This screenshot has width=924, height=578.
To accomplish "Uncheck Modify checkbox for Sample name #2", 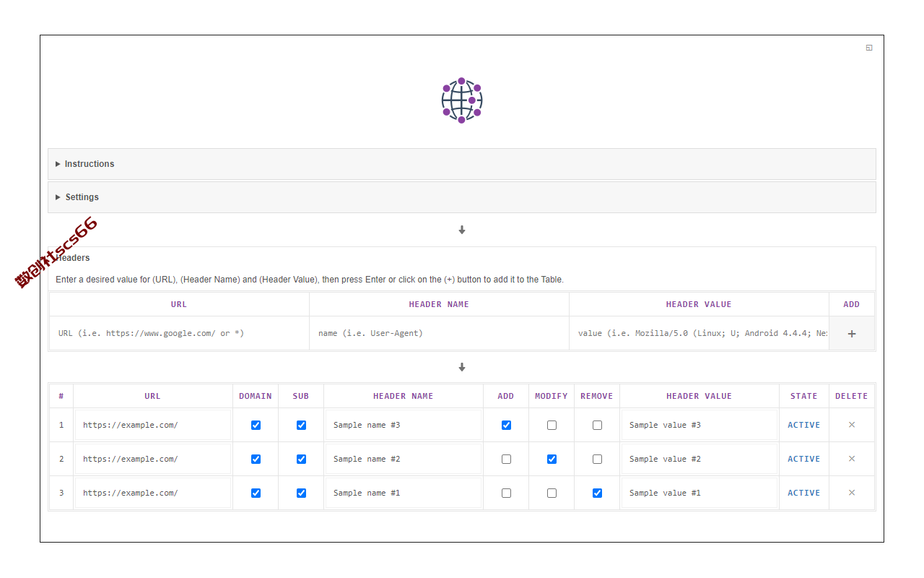I will (552, 459).
